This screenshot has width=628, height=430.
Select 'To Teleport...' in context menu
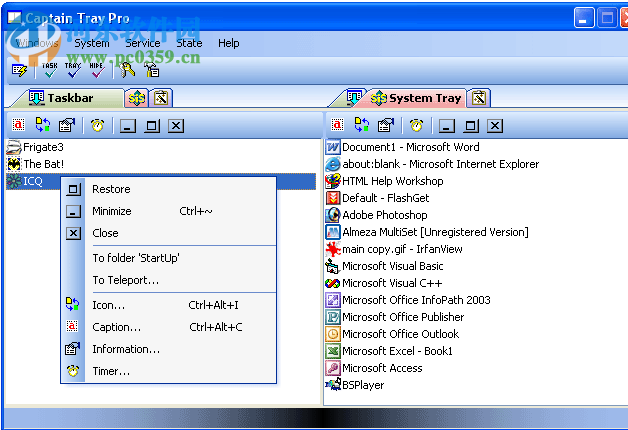tap(125, 280)
